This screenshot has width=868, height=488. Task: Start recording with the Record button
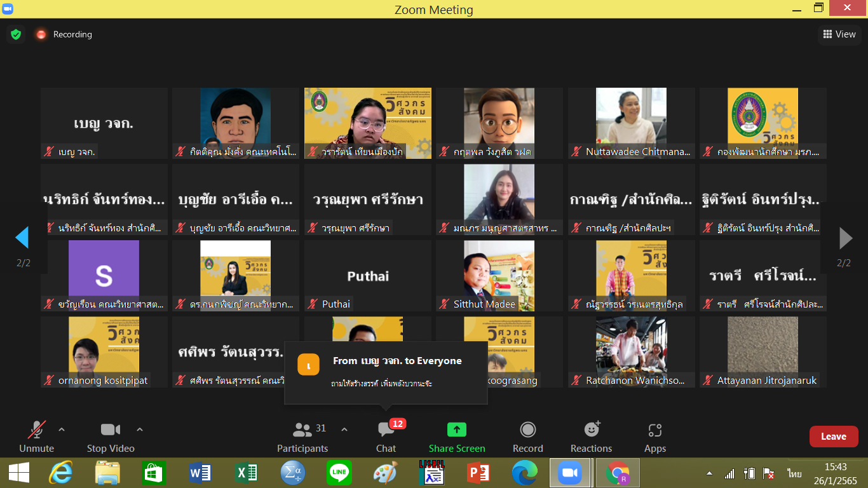[x=528, y=438]
